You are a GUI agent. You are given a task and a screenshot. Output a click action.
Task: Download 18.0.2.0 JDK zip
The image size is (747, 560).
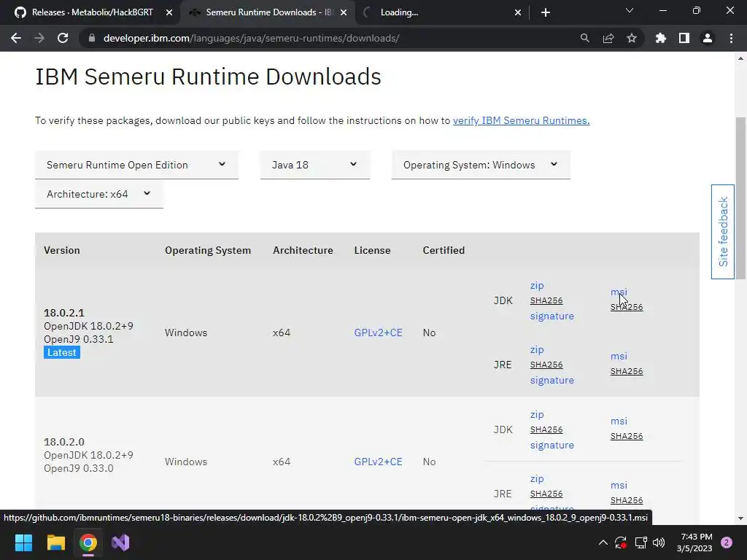pos(537,414)
